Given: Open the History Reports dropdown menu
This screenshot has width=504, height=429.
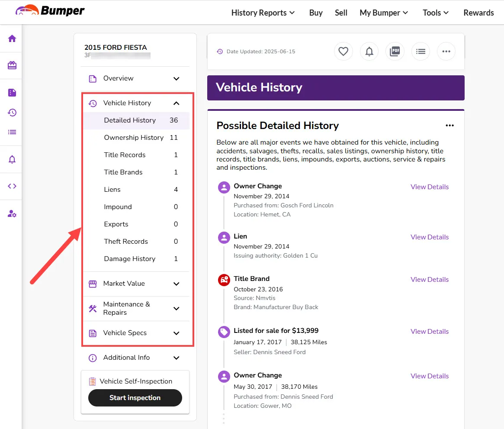Looking at the screenshot, I should point(263,13).
